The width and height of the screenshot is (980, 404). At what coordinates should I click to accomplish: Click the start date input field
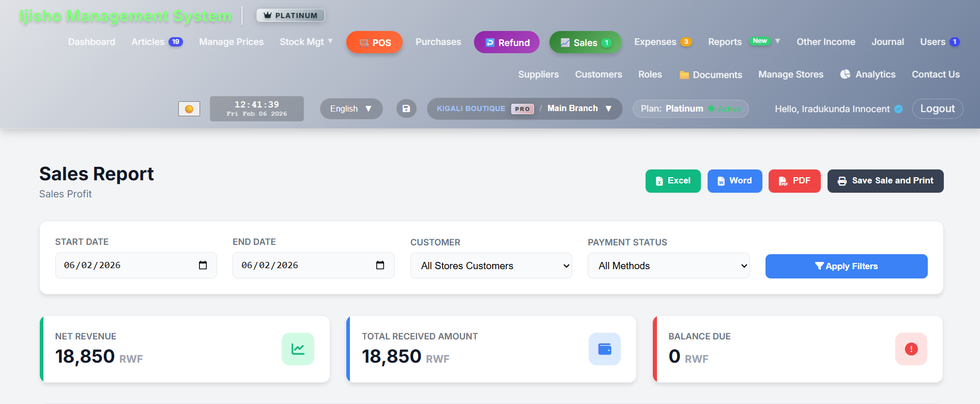coord(124,265)
